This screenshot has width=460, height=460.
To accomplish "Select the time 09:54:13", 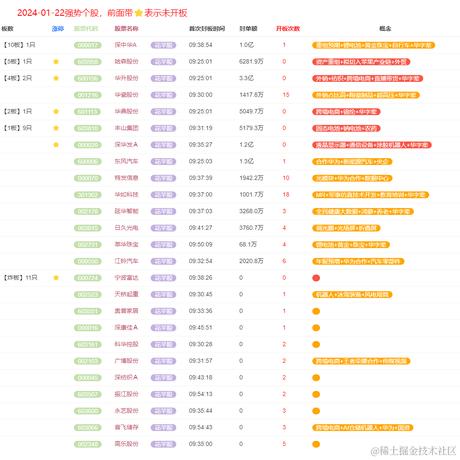I will click(x=201, y=394).
